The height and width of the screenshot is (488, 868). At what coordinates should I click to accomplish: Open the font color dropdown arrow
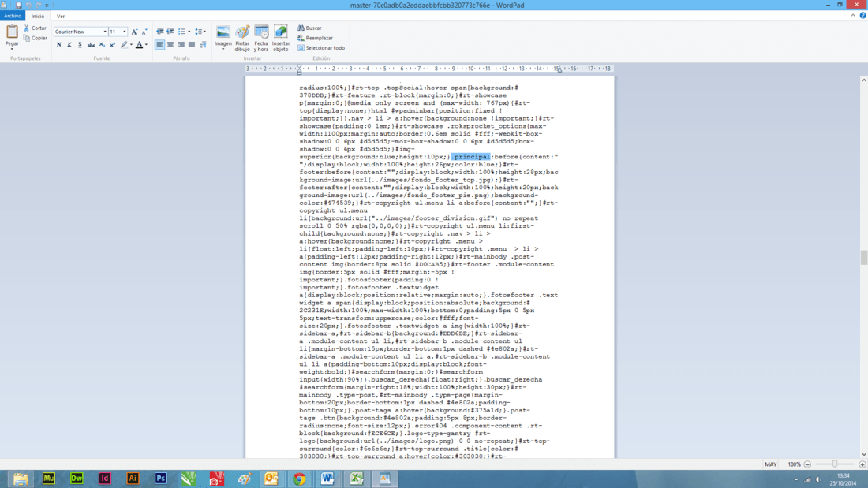(146, 45)
